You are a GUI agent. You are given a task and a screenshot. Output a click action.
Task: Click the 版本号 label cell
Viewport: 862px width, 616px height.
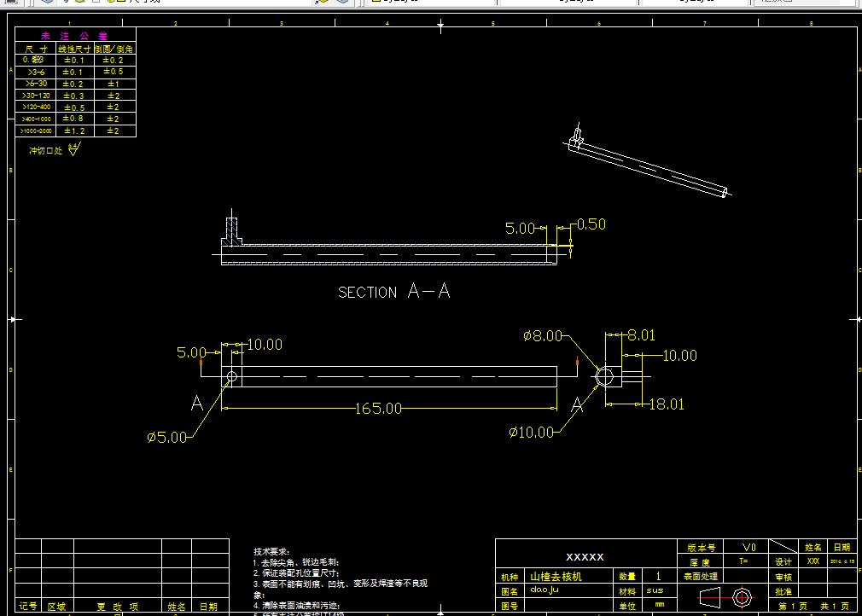pyautogui.click(x=702, y=548)
